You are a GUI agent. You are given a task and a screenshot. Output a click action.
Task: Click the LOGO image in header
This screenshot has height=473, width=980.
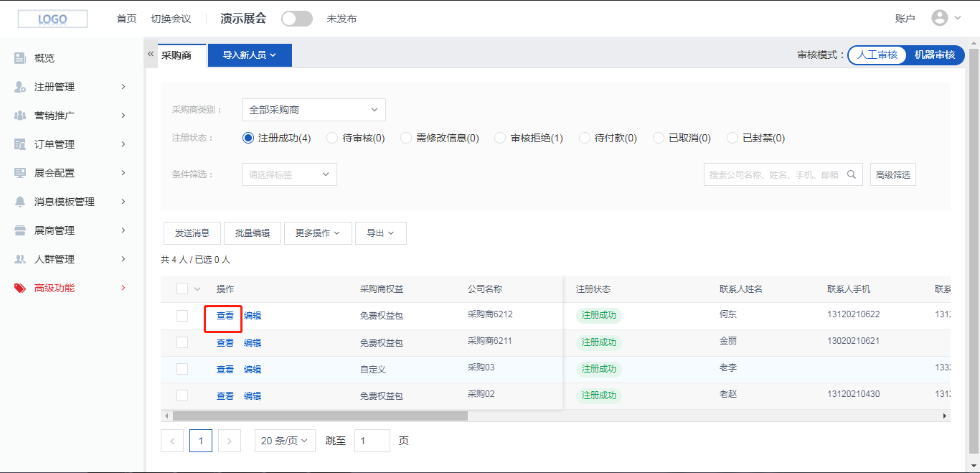[x=52, y=19]
